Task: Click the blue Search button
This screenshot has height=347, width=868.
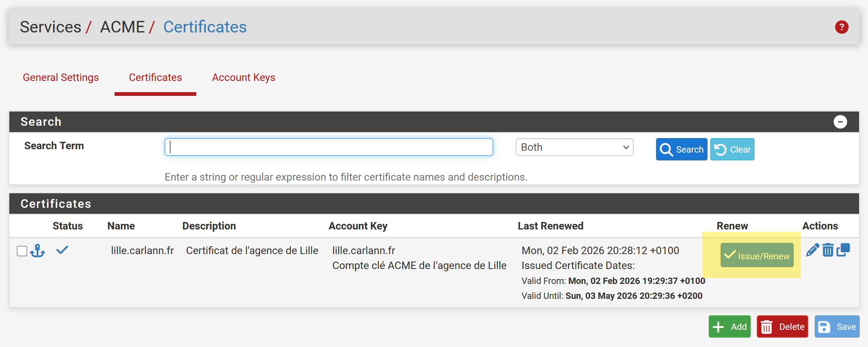Action: click(681, 149)
